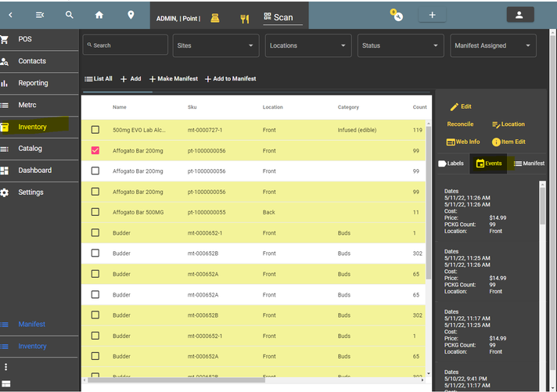The height and width of the screenshot is (392, 557).
Task: Check the Affogato Bar 500MG row checkbox
Action: (95, 212)
